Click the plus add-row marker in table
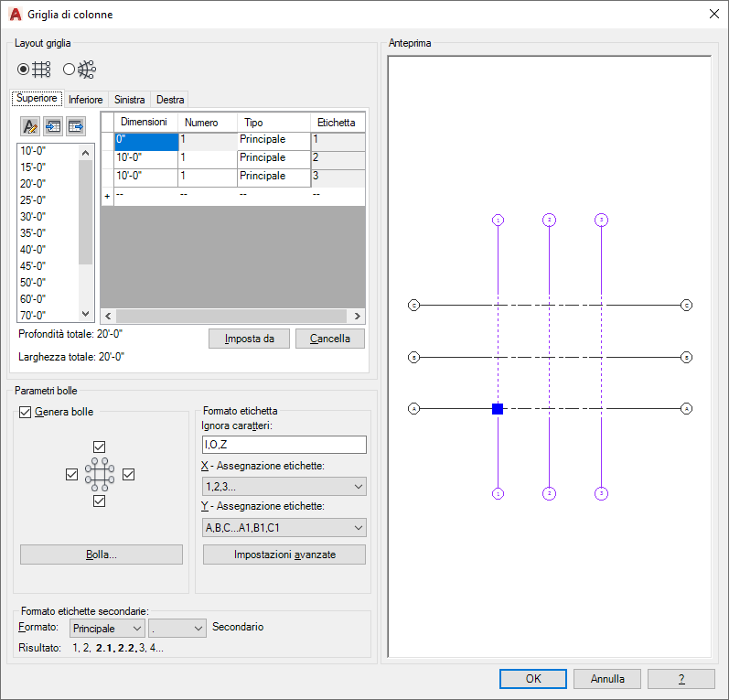 (x=107, y=197)
